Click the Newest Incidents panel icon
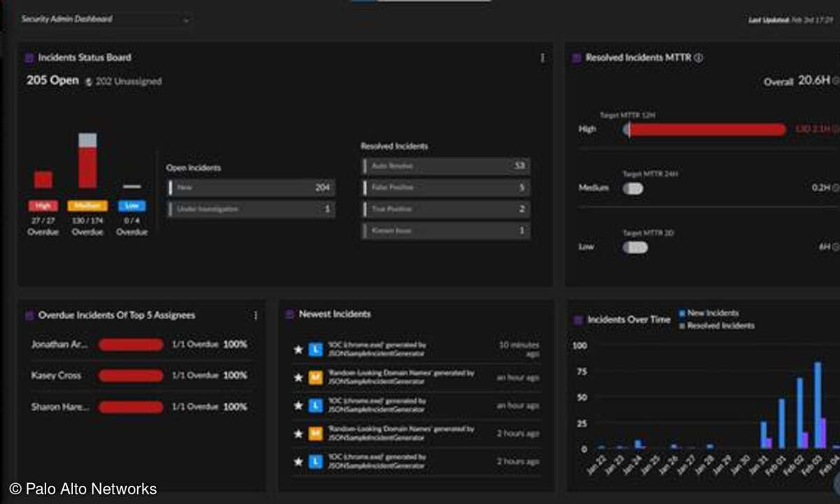 coord(290,314)
